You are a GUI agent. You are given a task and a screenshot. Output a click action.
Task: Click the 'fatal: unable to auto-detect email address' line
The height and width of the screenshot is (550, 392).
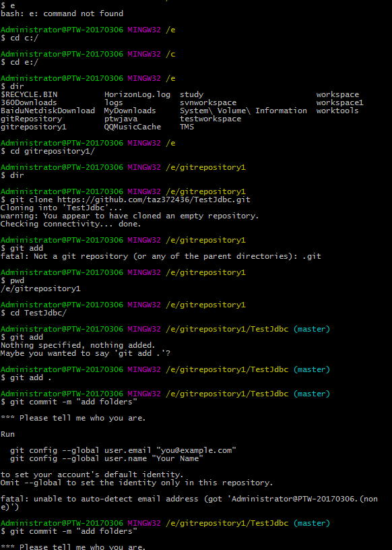tap(189, 499)
